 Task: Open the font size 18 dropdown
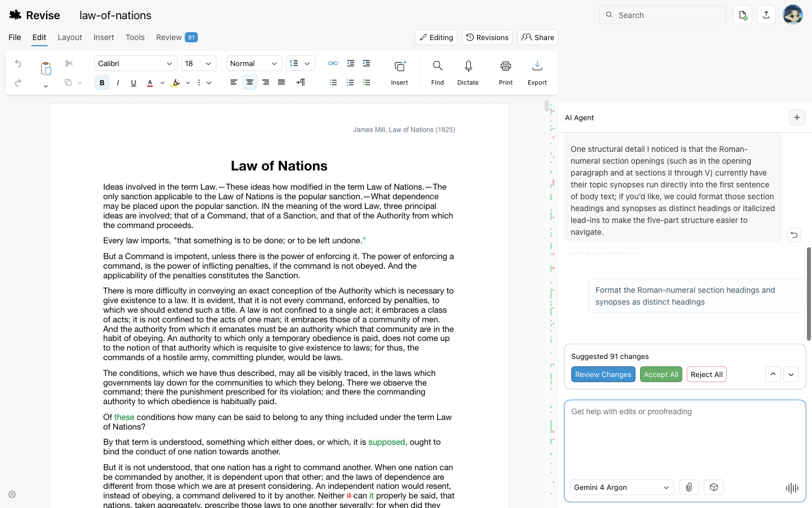click(x=199, y=63)
